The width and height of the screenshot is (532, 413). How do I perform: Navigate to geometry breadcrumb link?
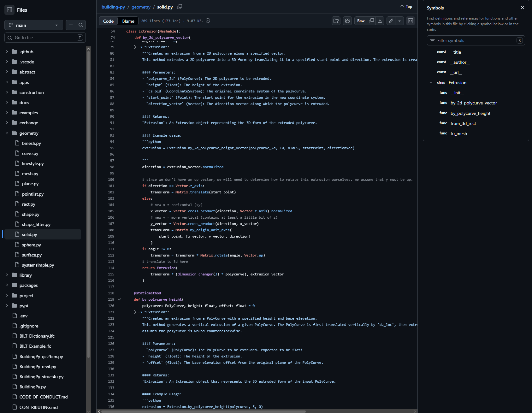pyautogui.click(x=141, y=7)
